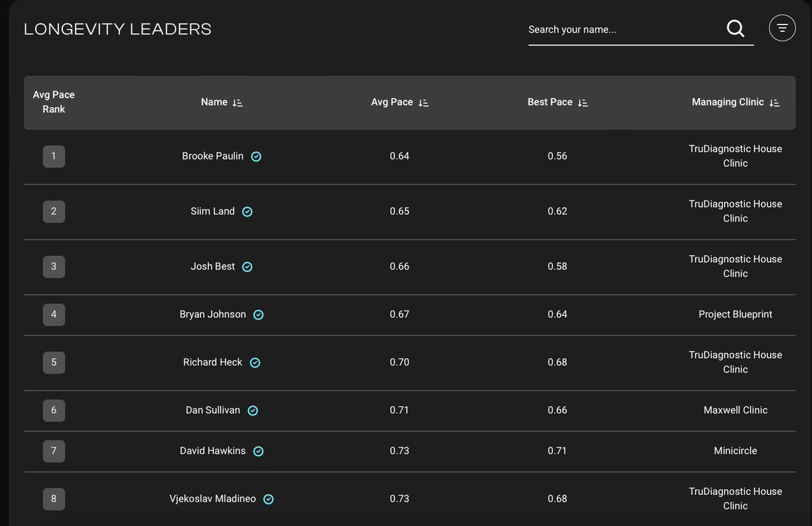Click the search magnifier icon

click(736, 28)
